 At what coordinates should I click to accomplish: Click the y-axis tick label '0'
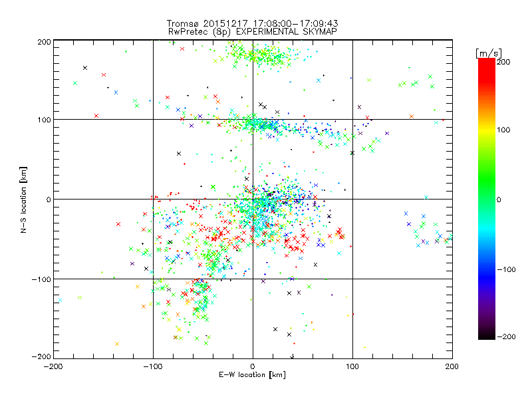(x=49, y=199)
